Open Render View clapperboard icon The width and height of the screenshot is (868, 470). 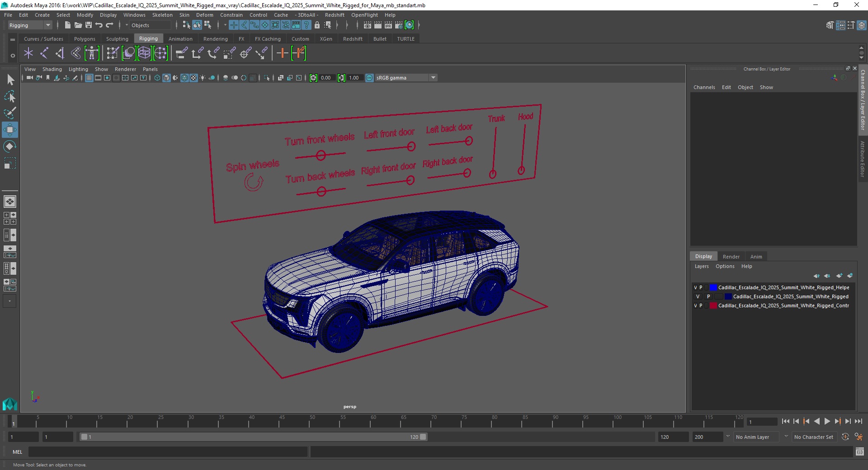click(368, 25)
